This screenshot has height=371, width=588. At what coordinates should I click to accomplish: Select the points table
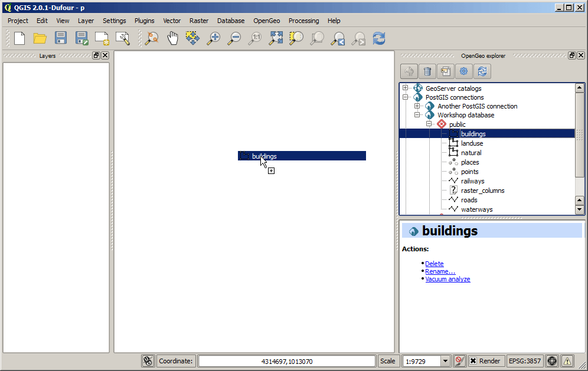click(469, 172)
